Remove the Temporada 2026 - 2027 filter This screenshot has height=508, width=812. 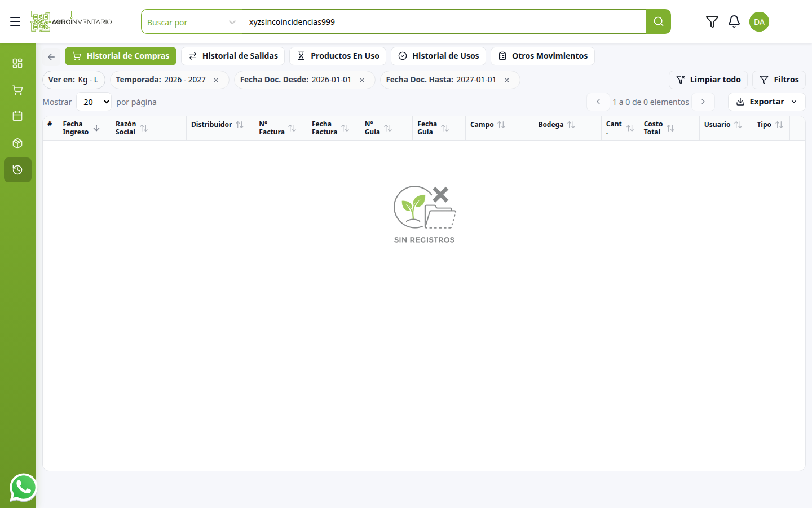click(x=216, y=80)
